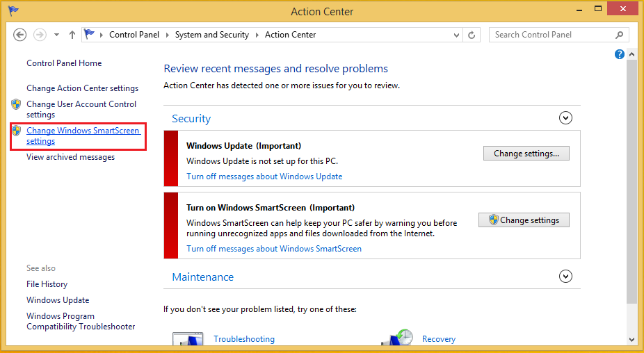The width and height of the screenshot is (644, 353).
Task: Click Change settings for SmartScreen
Action: pyautogui.click(x=524, y=220)
